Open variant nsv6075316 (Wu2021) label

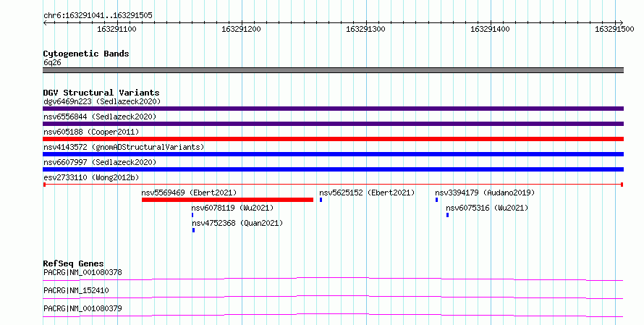pyautogui.click(x=487, y=208)
